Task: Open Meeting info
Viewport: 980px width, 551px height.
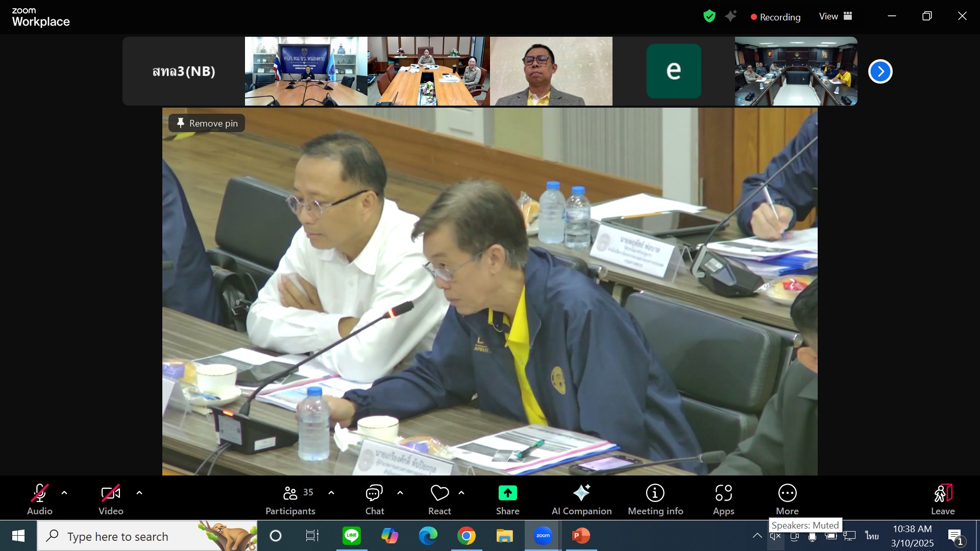Action: coord(655,499)
